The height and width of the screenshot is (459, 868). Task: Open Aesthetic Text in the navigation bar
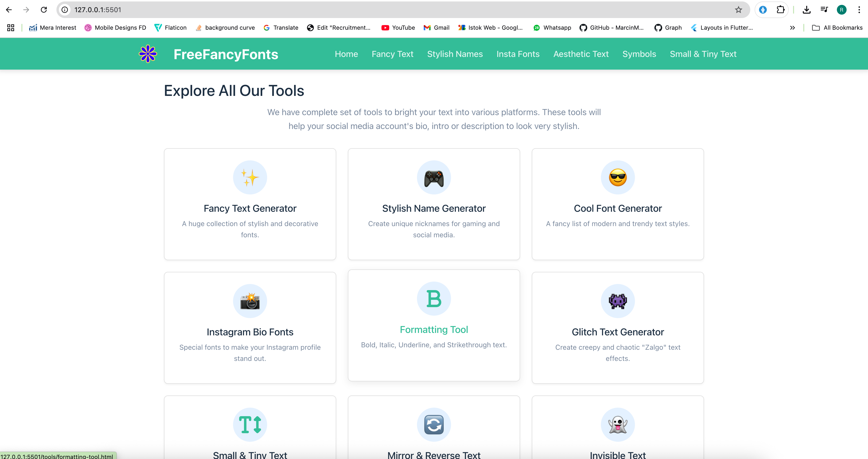[581, 54]
